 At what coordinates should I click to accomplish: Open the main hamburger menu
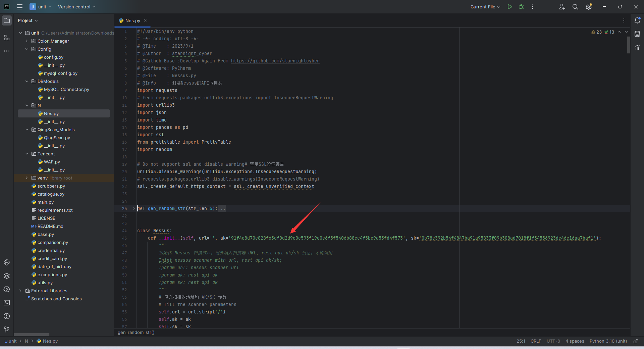pyautogui.click(x=20, y=7)
